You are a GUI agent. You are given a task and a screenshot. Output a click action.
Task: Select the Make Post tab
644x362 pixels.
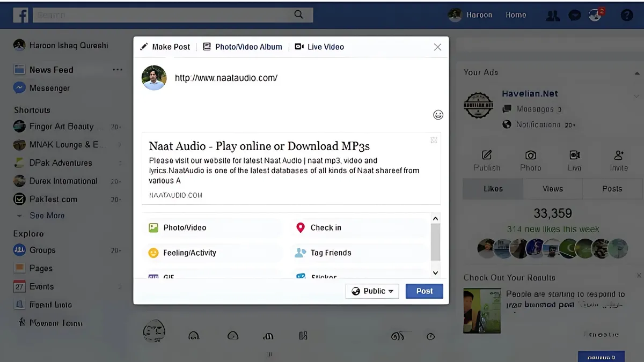pos(165,47)
